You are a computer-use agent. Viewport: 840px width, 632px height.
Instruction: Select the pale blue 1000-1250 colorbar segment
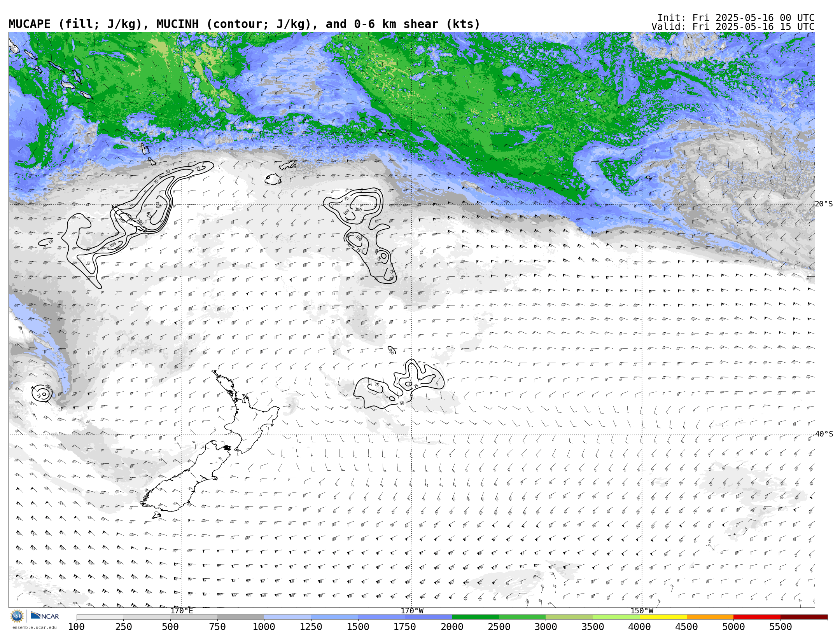click(287, 617)
